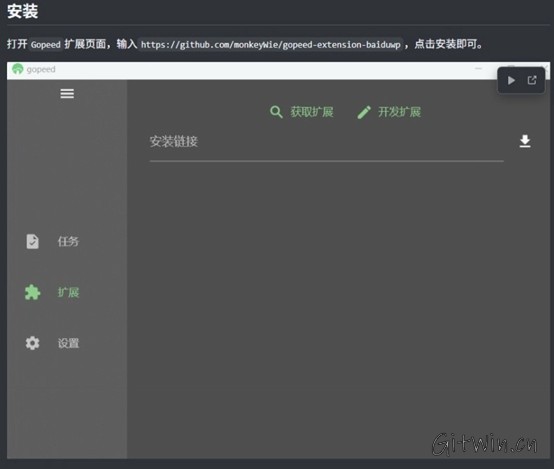Screen dimensions: 554x469
Task: Click the 安装 heading
Action: (x=23, y=11)
